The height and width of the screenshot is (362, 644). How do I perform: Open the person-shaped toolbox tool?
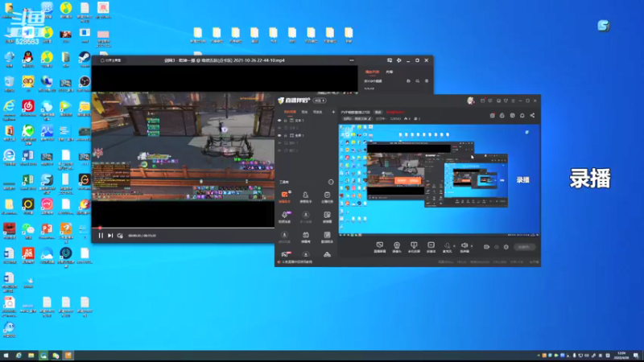pyautogui.click(x=306, y=196)
